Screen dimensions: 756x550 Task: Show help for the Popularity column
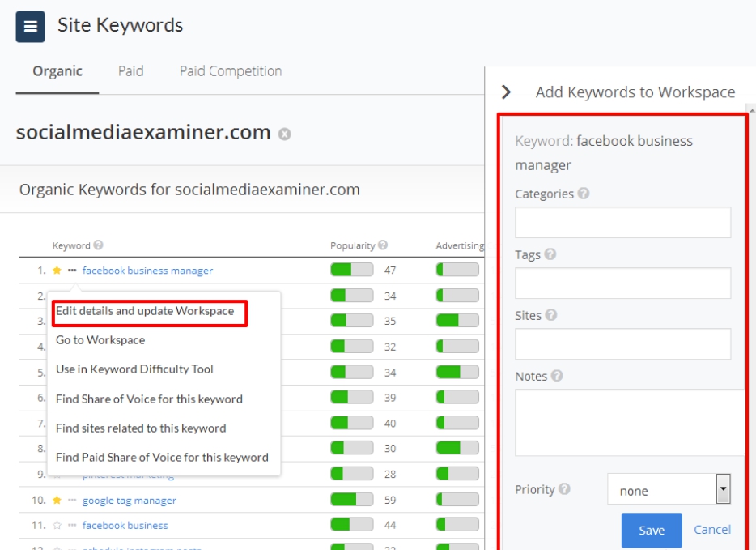click(x=383, y=245)
